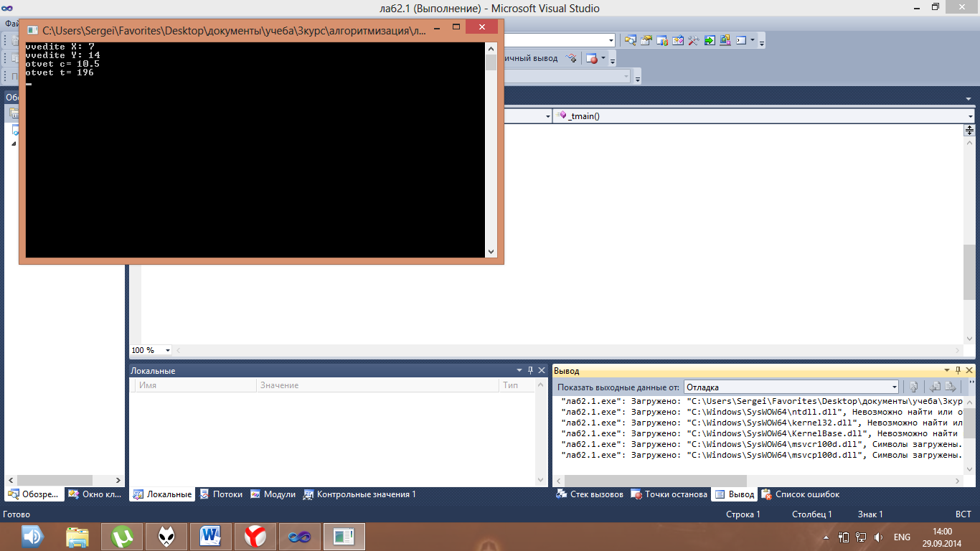This screenshot has width=980, height=551.
Task: Open the scope dropdown left of _tmain()
Action: (547, 116)
